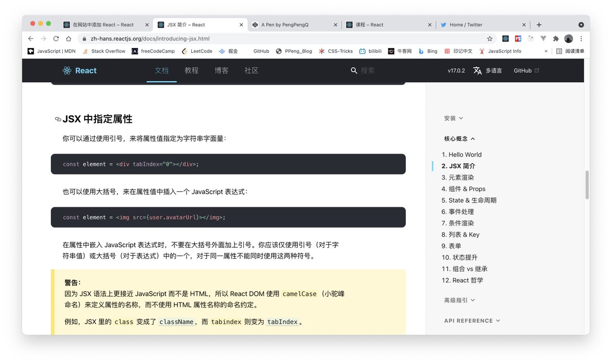Open the bilibili bookmark
Image resolution: width=612 pixels, height=364 pixels.
(370, 51)
